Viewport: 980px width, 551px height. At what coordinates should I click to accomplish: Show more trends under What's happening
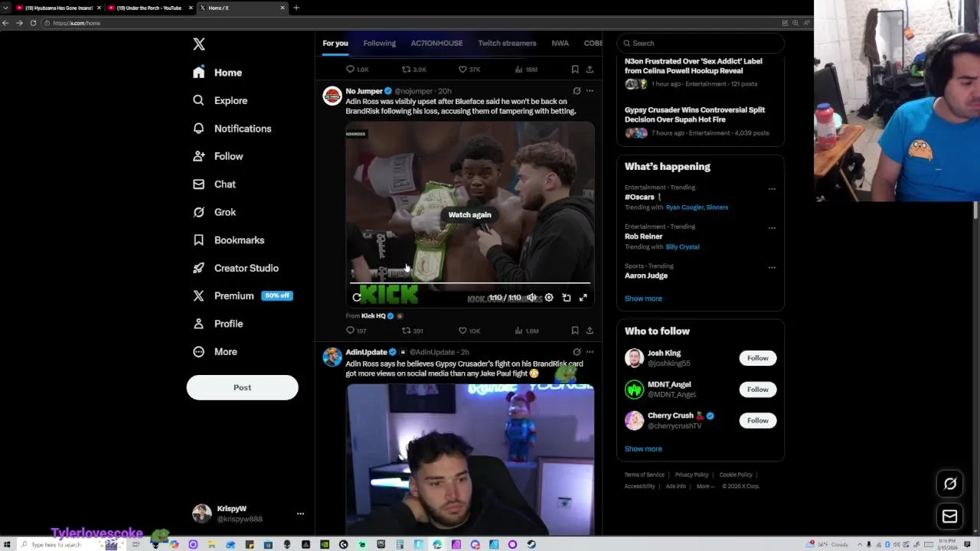point(643,298)
